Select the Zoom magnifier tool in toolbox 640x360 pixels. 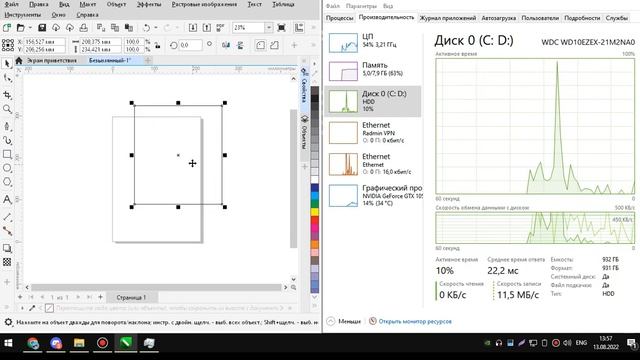[7, 109]
